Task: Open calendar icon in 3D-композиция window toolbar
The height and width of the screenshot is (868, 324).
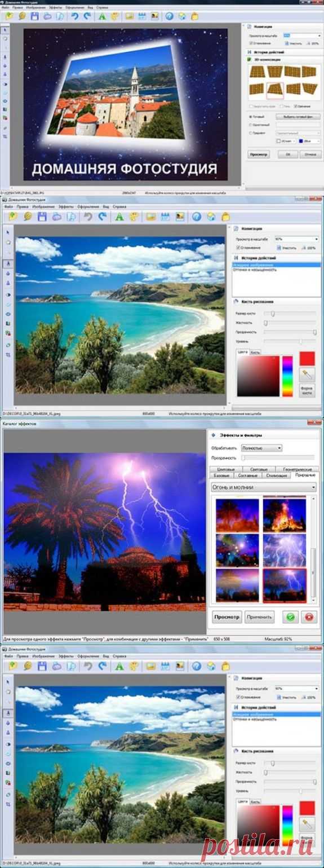Action: pos(141,17)
